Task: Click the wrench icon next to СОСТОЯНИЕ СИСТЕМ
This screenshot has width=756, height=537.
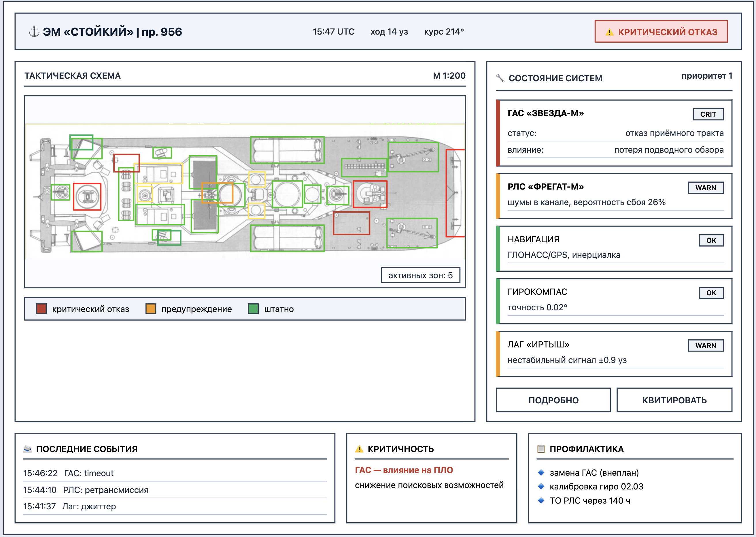Action: coord(500,78)
